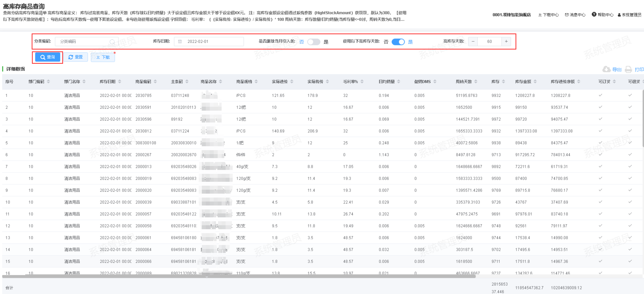Image resolution: width=644 pixels, height=294 pixels.
Task: Decrease 高库存天数 with minus button
Action: click(473, 42)
